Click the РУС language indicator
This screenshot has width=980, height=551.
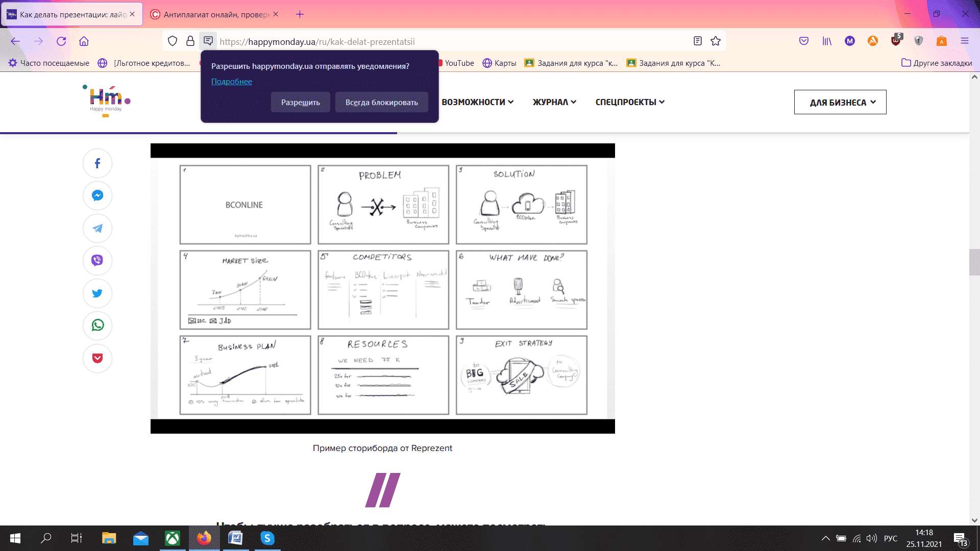890,538
